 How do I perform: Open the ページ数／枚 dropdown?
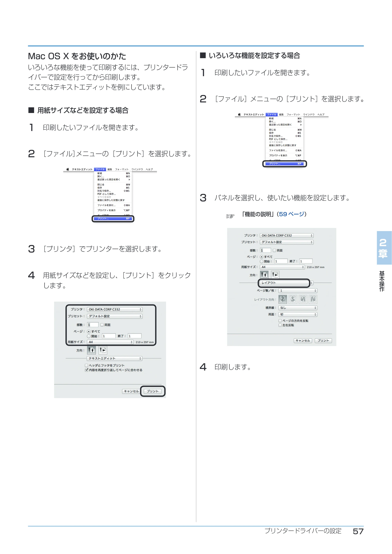pyautogui.click(x=298, y=291)
